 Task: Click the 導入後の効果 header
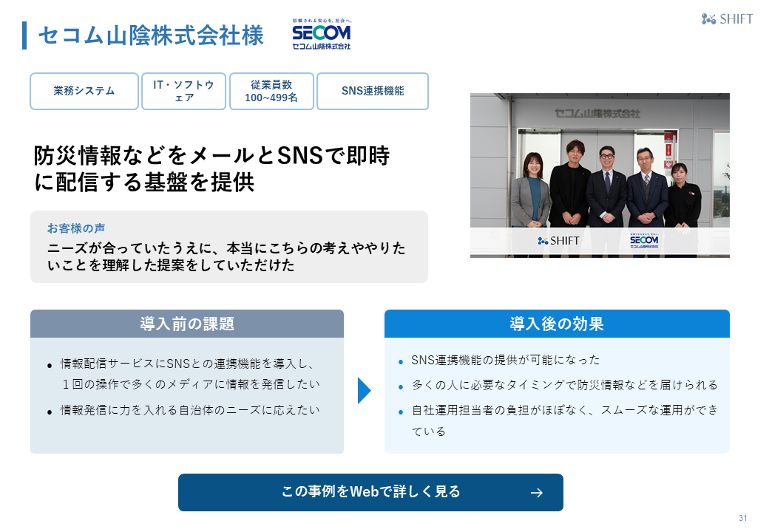tap(557, 324)
